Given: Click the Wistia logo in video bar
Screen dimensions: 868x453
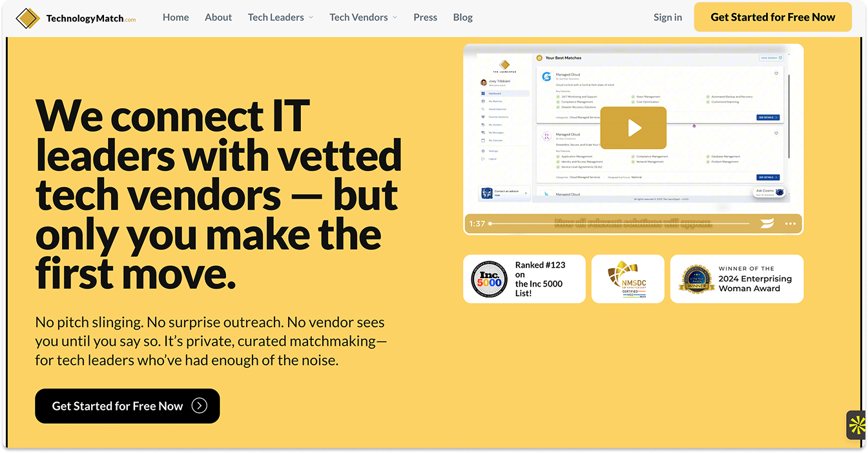Looking at the screenshot, I should [767, 223].
